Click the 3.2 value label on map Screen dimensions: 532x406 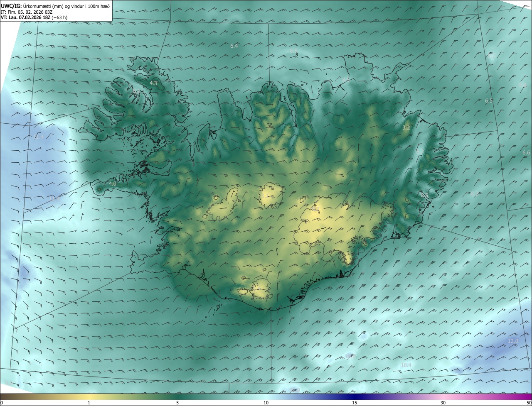click(406, 127)
